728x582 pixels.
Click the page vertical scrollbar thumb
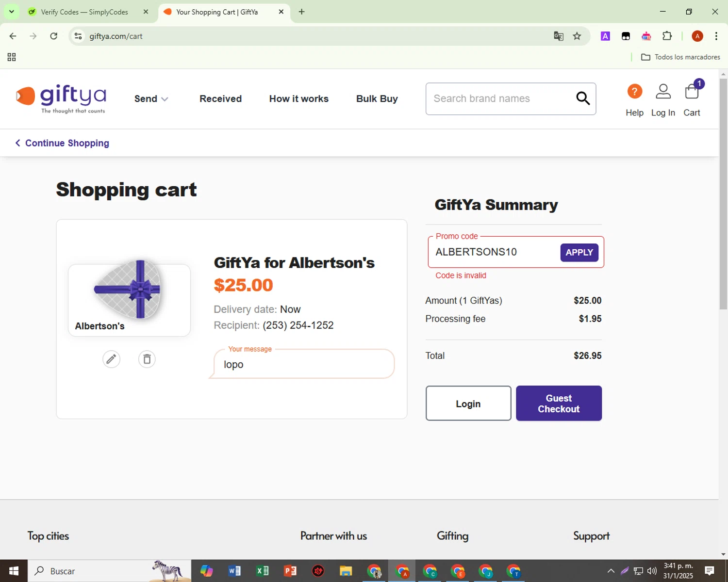tap(723, 194)
